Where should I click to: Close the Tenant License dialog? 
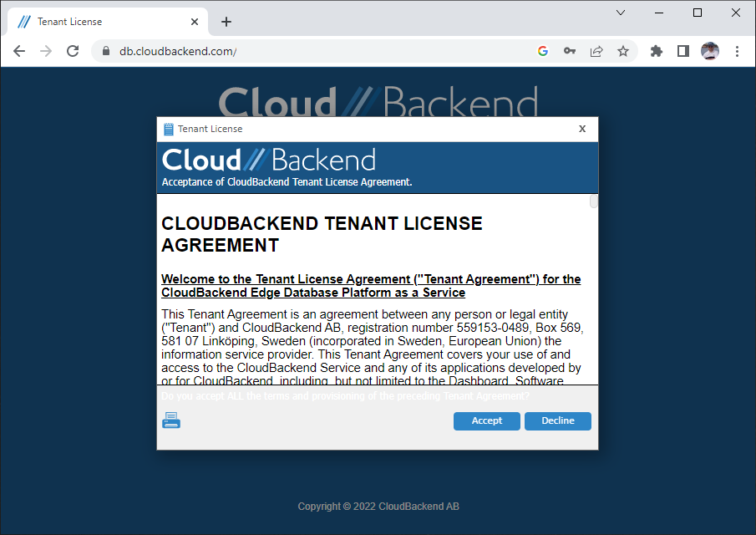582,129
